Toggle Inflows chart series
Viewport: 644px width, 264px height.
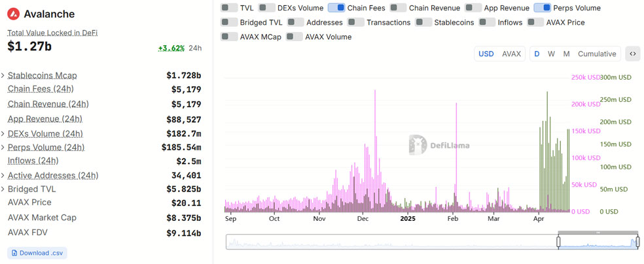[x=487, y=23]
